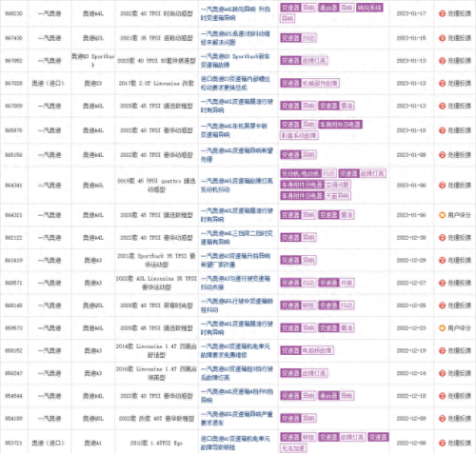Click the 奥迪Q2L model cell
The image size is (476, 454).
[x=93, y=38]
